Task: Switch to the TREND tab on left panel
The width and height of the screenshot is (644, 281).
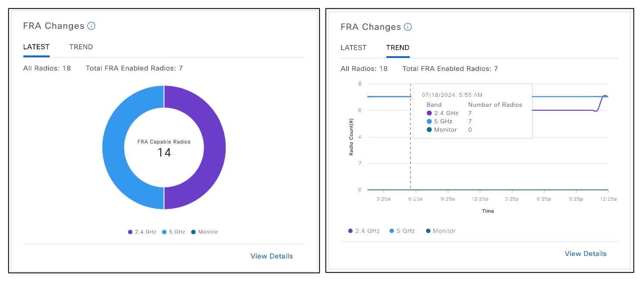Action: [81, 47]
